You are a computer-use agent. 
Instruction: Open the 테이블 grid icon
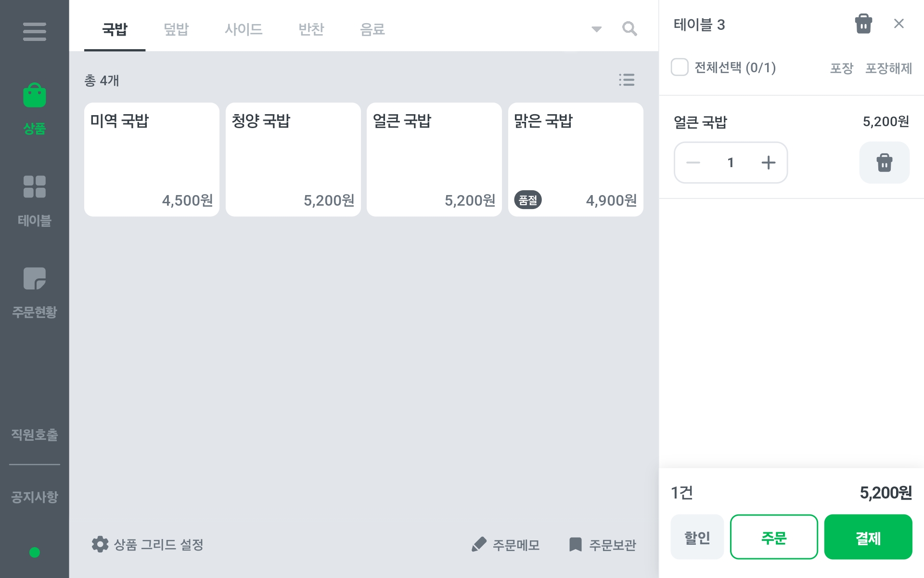[x=34, y=186]
